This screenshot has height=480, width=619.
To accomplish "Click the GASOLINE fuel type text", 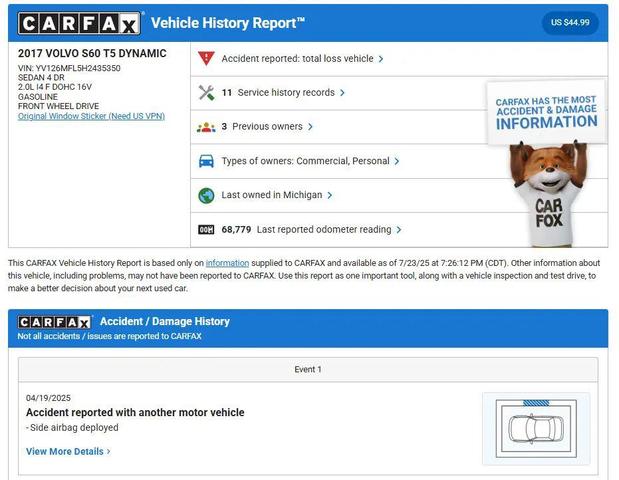I will 38,97.
